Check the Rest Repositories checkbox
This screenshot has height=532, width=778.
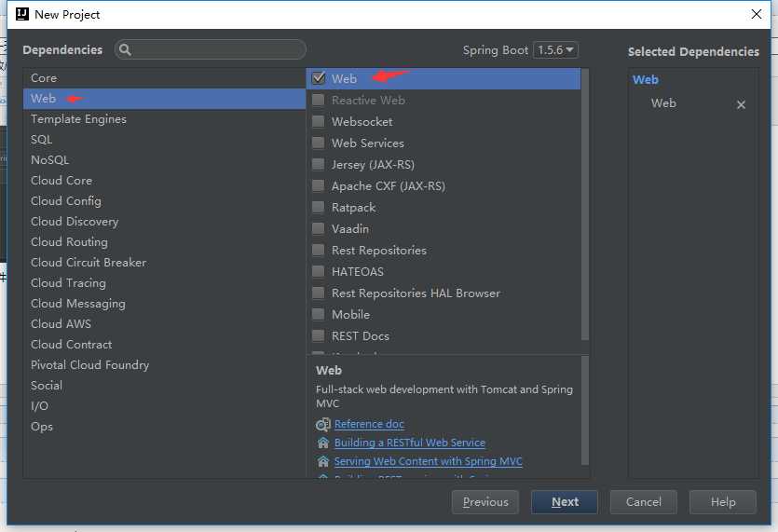tap(318, 250)
